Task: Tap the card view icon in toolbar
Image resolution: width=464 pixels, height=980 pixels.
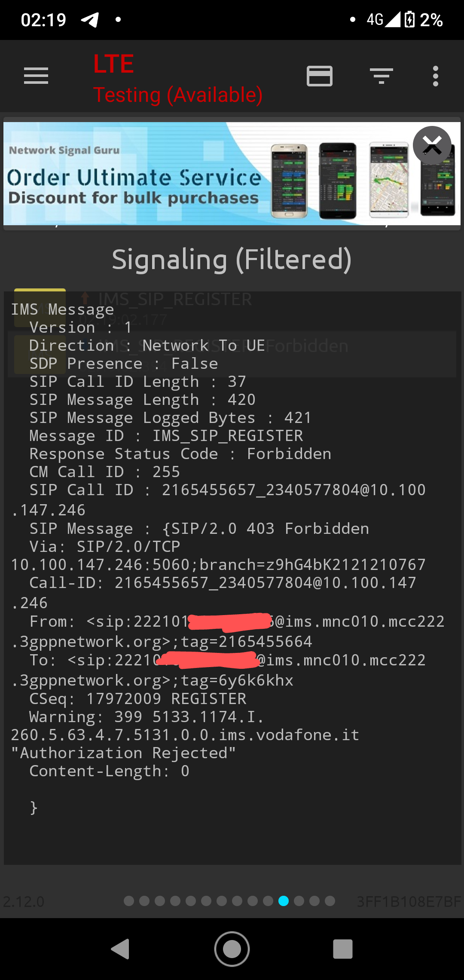Action: [x=319, y=76]
